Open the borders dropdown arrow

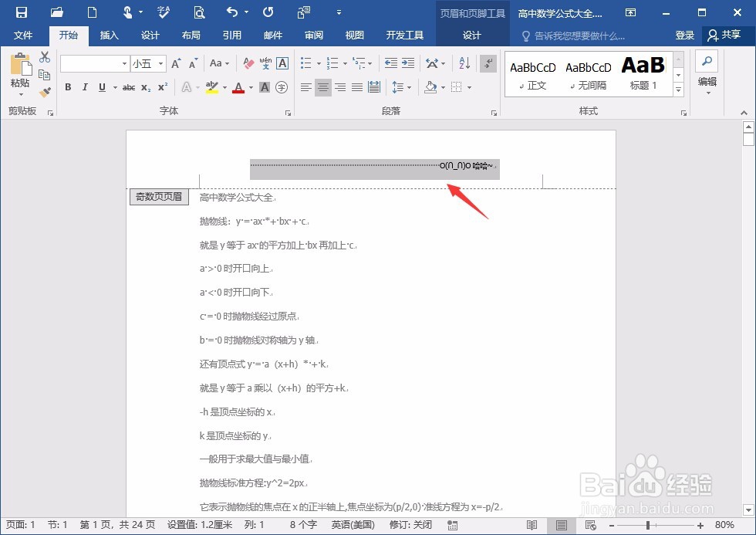click(x=469, y=87)
